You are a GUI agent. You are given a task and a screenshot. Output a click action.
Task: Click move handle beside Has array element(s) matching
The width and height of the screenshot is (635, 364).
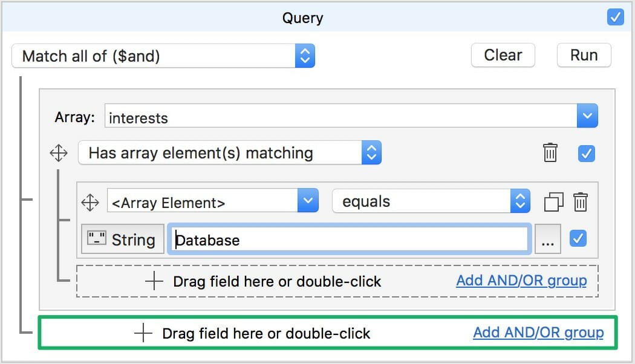pos(59,153)
